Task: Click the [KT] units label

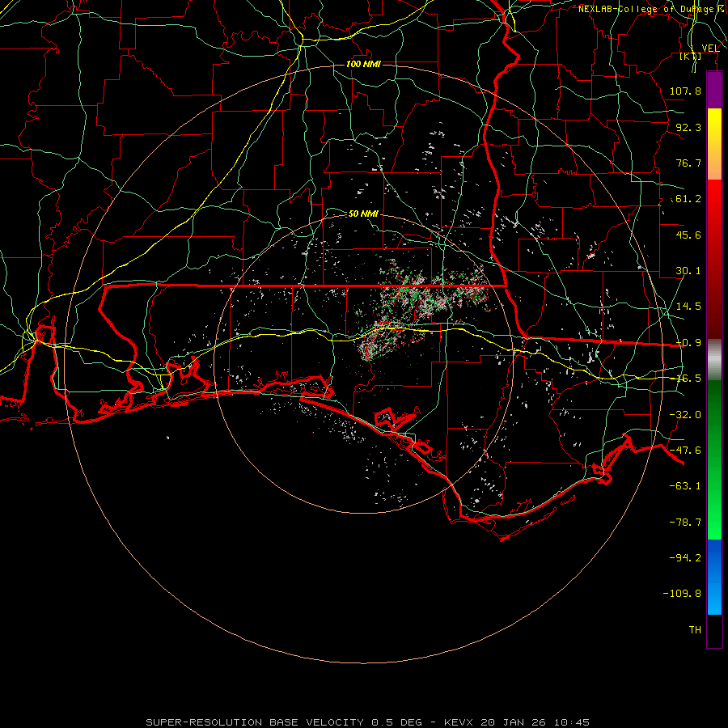Action: coord(691,56)
